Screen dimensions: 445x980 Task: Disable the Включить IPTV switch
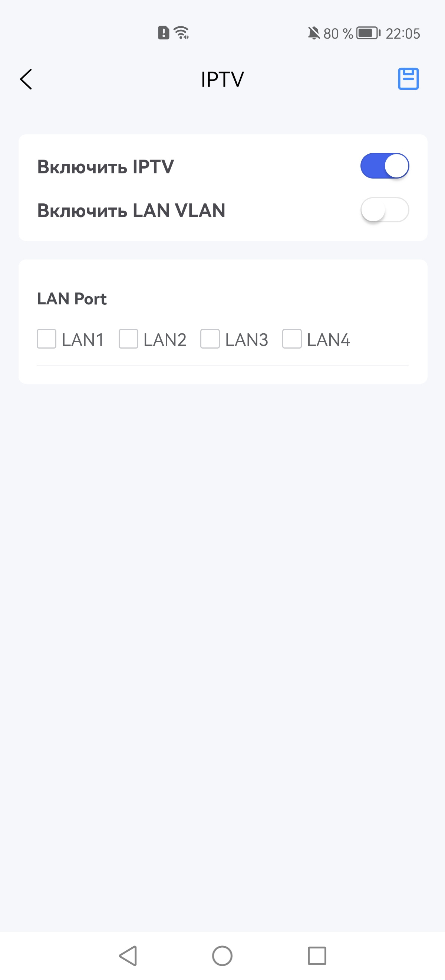point(385,166)
